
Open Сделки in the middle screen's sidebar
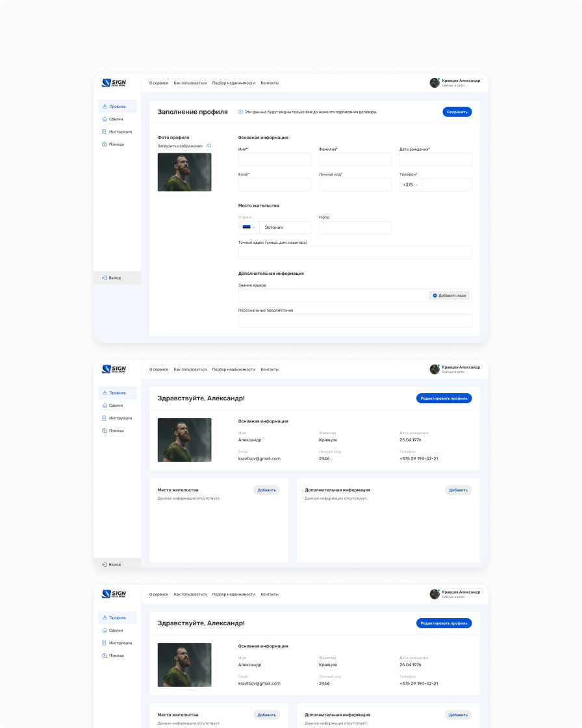tap(113, 406)
